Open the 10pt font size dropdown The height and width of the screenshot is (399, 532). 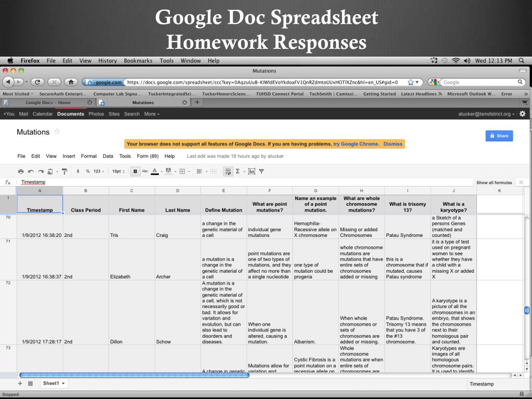tap(118, 171)
